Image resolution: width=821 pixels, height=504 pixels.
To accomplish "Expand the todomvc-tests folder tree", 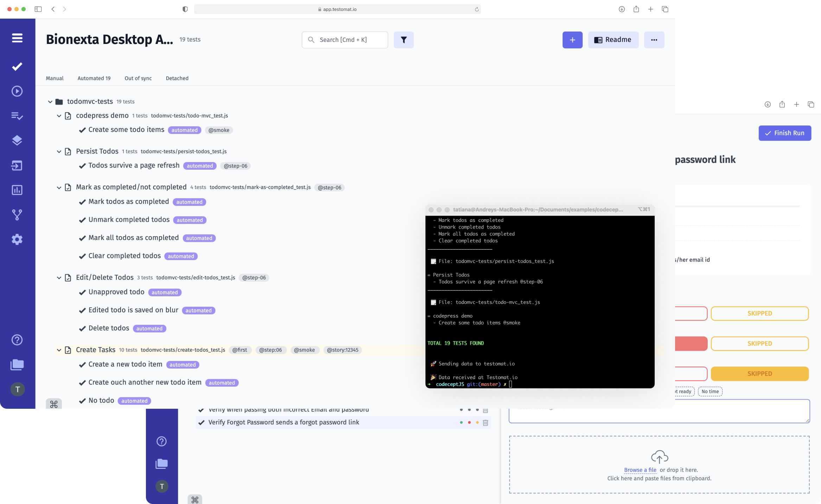I will click(x=50, y=101).
